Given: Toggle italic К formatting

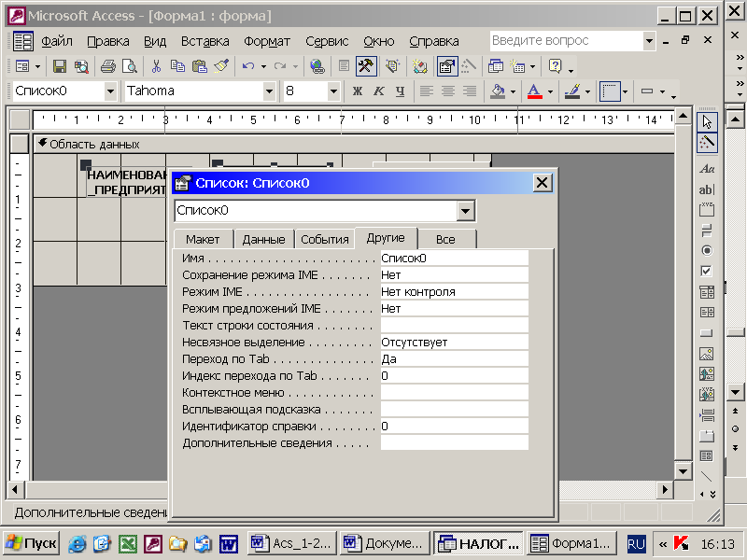Looking at the screenshot, I should point(379,91).
